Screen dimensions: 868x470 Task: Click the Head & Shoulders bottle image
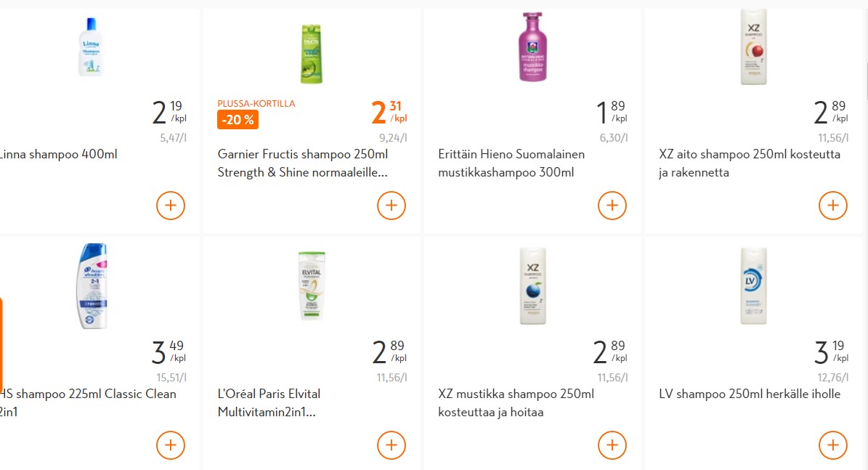(92, 286)
